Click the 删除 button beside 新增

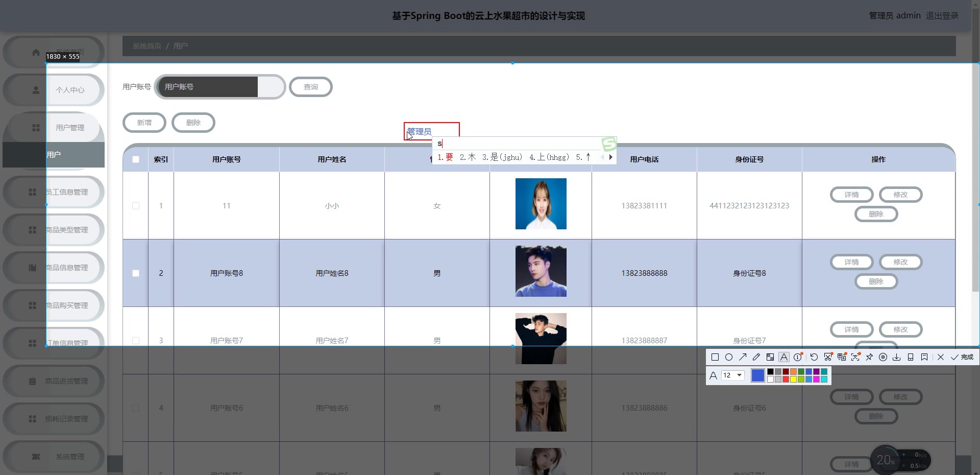pos(193,123)
